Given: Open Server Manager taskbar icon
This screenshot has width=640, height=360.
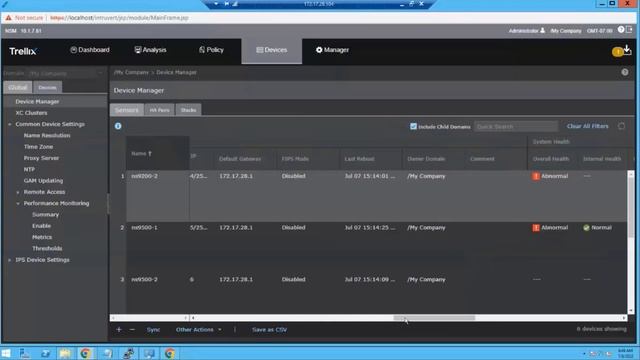Looking at the screenshot, I should pyautogui.click(x=24, y=353).
